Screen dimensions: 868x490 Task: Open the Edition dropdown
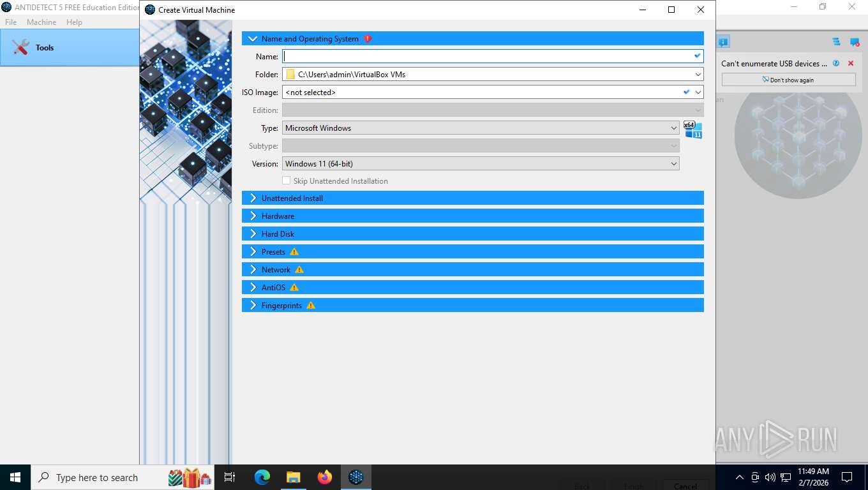point(493,110)
